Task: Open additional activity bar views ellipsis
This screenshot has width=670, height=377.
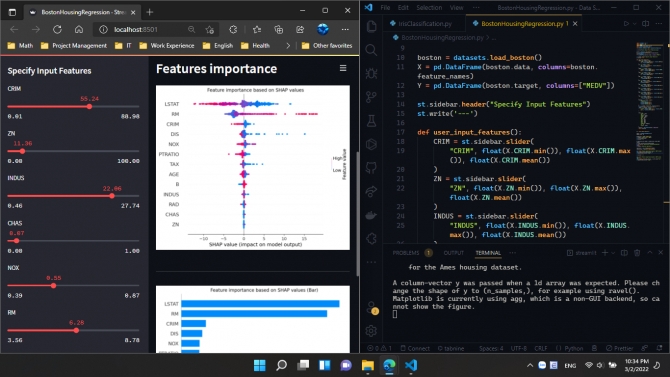Action: tap(371, 262)
